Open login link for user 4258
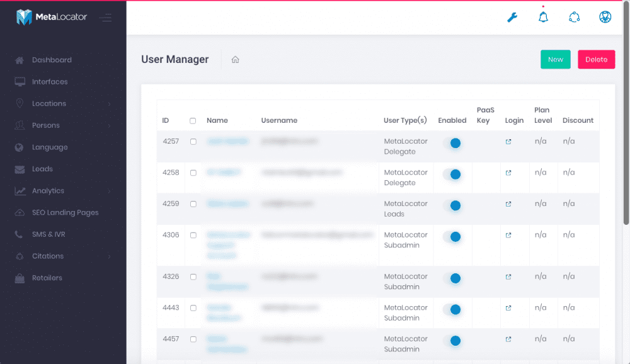Image resolution: width=630 pixels, height=364 pixels. point(508,173)
